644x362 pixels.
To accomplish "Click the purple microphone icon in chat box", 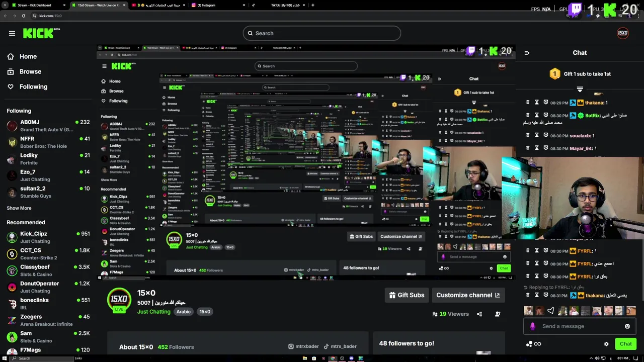I will pyautogui.click(x=533, y=326).
